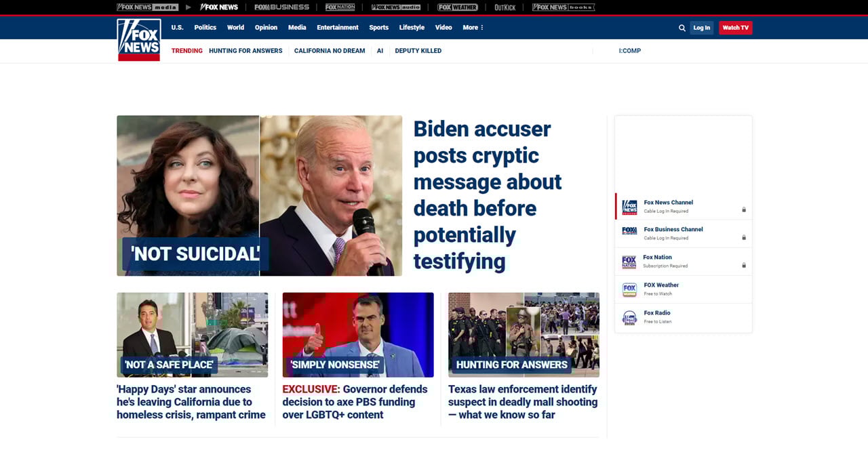Select the Fox News Audio icon
868x467 pixels.
396,7
